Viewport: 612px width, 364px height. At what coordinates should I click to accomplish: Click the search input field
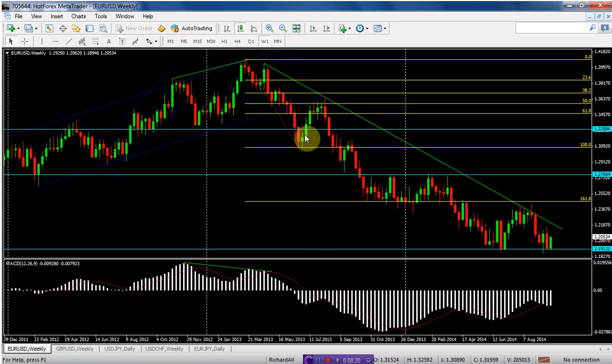click(x=552, y=28)
